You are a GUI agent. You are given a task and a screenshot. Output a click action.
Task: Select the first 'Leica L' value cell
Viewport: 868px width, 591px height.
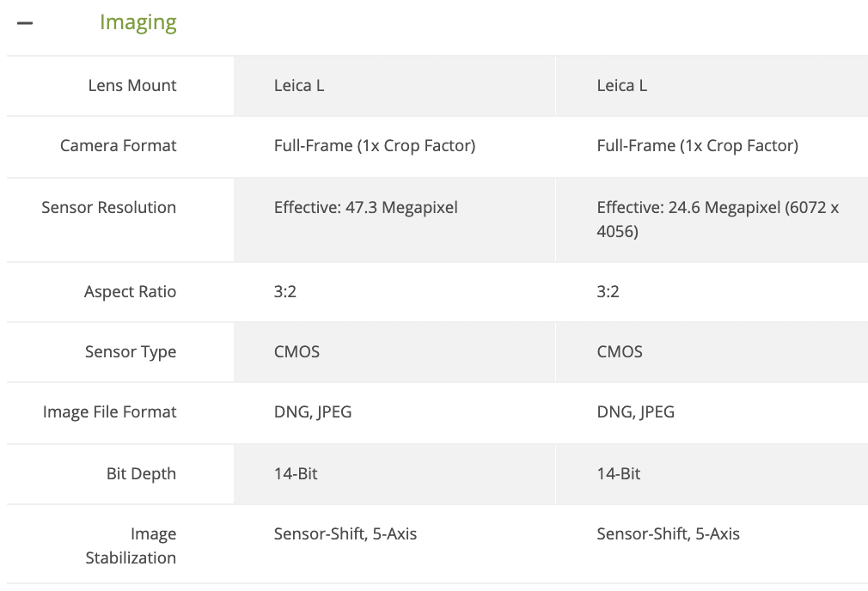pyautogui.click(x=299, y=85)
